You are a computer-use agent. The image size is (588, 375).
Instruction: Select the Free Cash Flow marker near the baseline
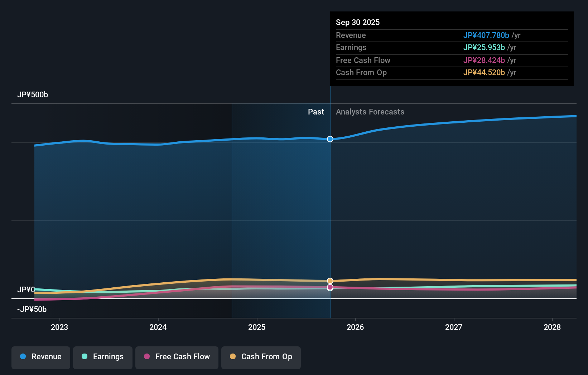330,288
